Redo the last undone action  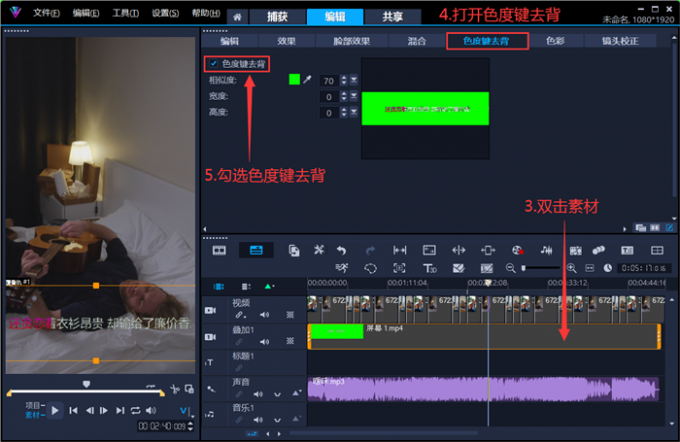pos(370,250)
